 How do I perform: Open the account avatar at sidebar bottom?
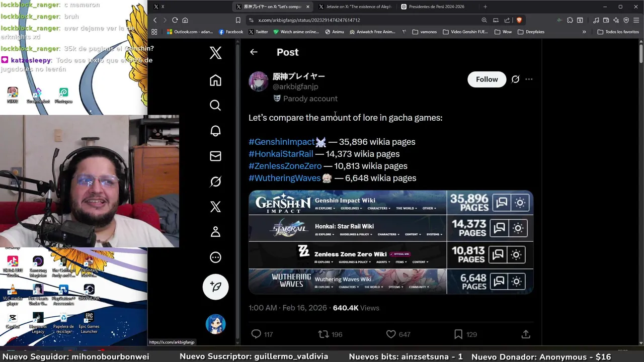click(215, 324)
